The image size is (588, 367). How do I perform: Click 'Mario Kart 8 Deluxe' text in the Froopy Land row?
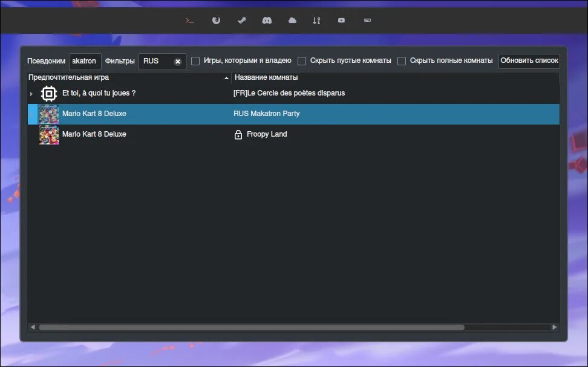click(x=94, y=134)
